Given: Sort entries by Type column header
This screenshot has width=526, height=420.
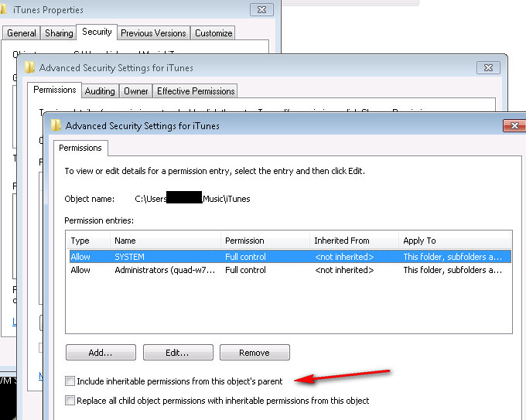Looking at the screenshot, I should [88, 241].
